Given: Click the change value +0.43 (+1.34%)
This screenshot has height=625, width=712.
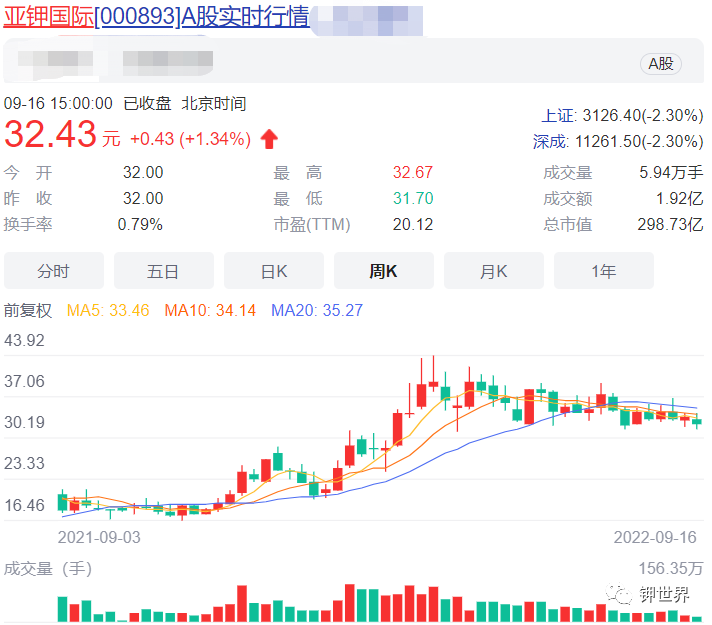Looking at the screenshot, I should click(x=190, y=139).
